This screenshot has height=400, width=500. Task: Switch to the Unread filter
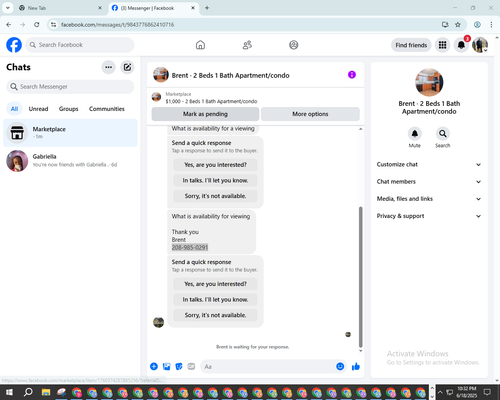coord(38,109)
